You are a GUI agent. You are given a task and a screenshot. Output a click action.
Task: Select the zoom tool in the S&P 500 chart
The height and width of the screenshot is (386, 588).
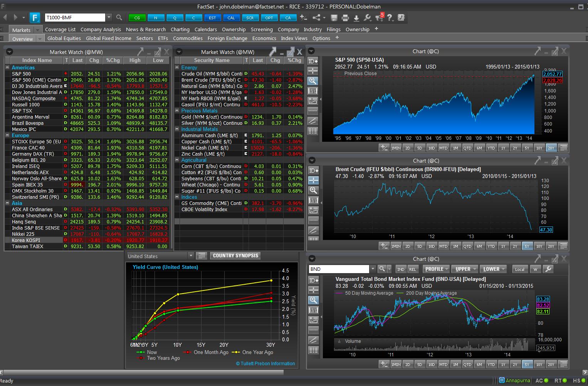[313, 81]
